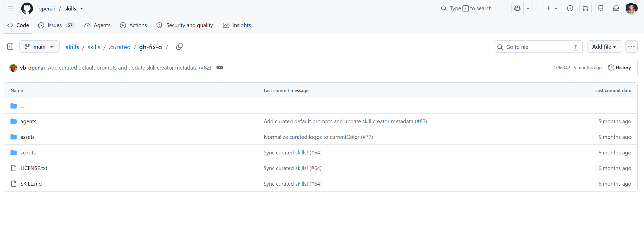Open the Copilot chat icon
This screenshot has width=644, height=235.
(x=517, y=8)
